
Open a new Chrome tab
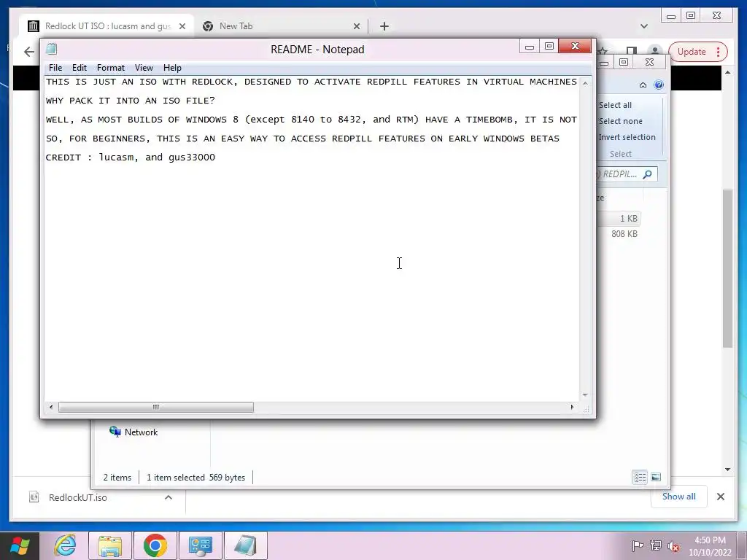pyautogui.click(x=384, y=26)
